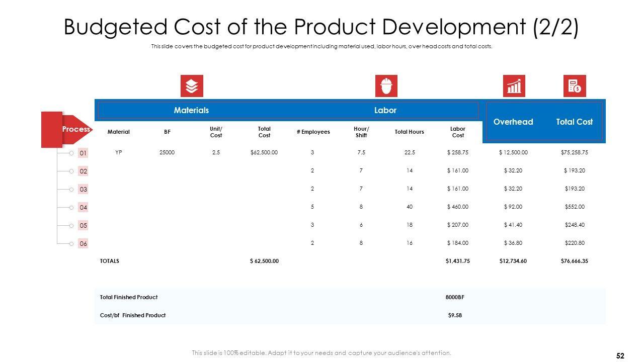Viewport: 644px width, 362px height.
Task: Select process step number 05
Action: click(83, 225)
